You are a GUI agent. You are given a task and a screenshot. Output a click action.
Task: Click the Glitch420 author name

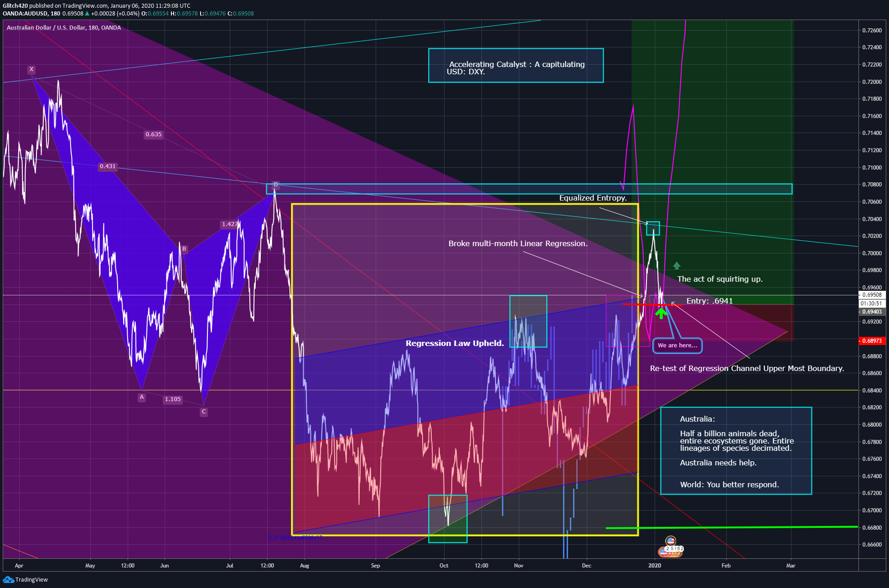[x=15, y=5]
